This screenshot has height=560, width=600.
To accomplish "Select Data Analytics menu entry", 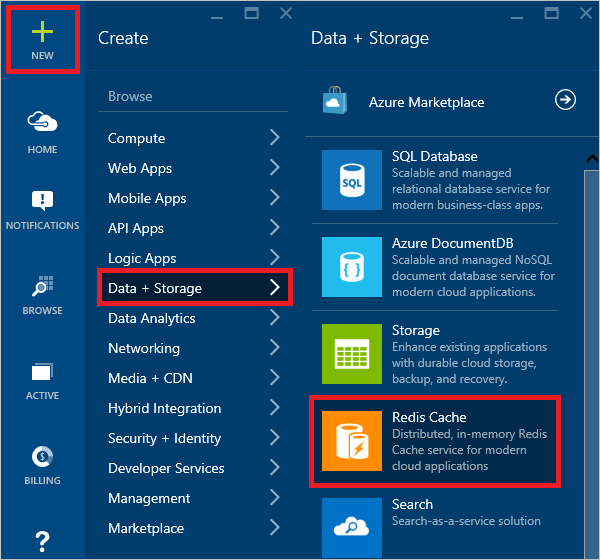I will pyautogui.click(x=152, y=318).
